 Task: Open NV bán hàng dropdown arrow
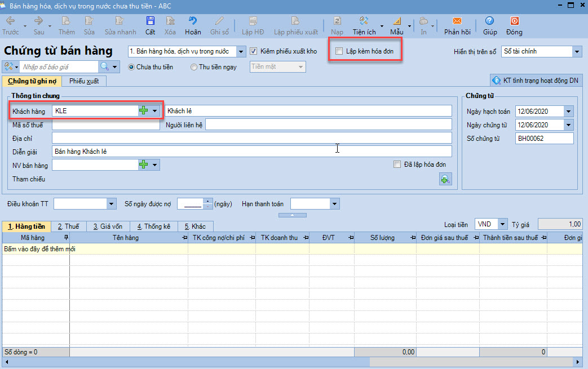point(154,165)
